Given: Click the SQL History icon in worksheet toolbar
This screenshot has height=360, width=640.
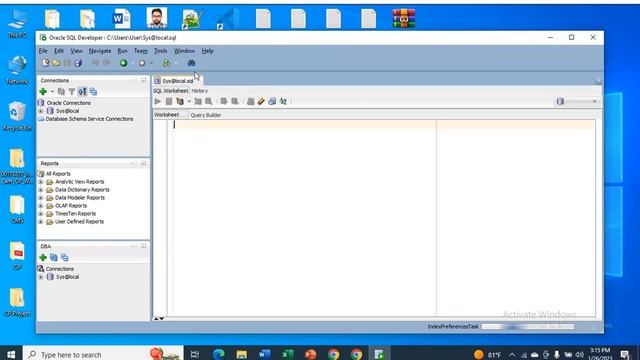Looking at the screenshot, I should click(272, 101).
